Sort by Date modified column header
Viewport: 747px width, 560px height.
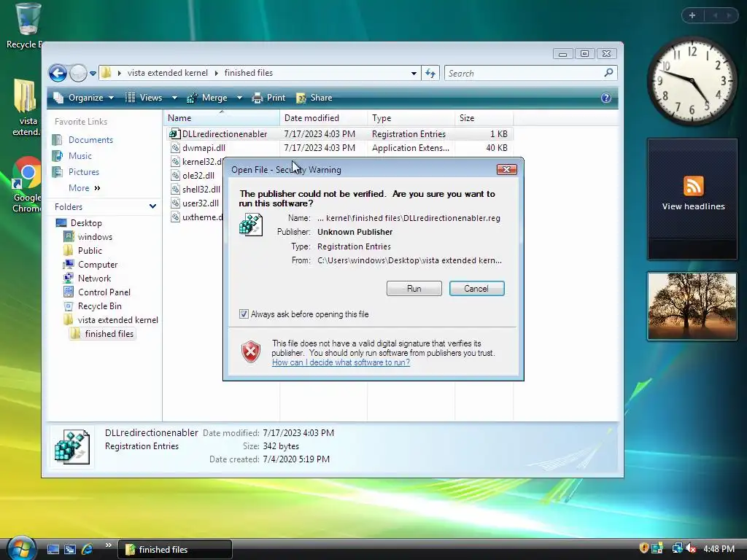323,118
